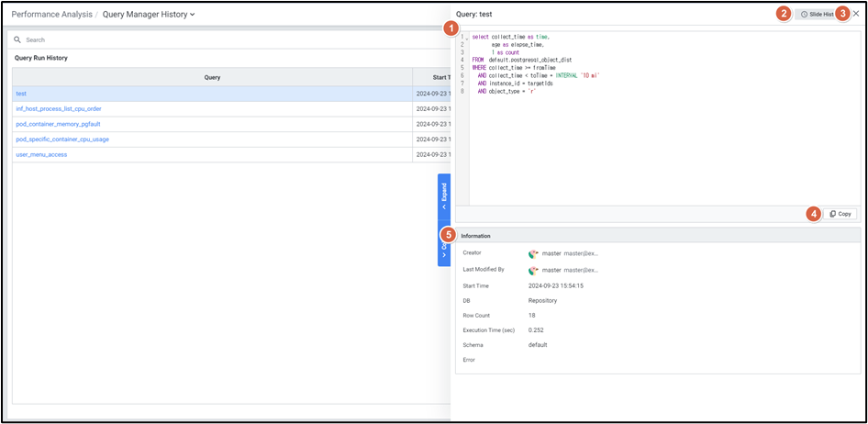Open the test query link
This screenshot has width=868, height=424.
coord(21,94)
